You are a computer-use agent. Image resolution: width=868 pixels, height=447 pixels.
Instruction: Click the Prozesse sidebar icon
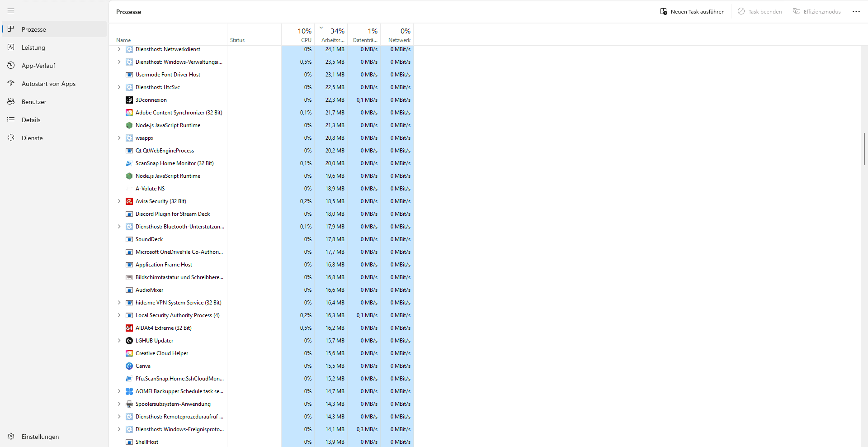coord(11,29)
